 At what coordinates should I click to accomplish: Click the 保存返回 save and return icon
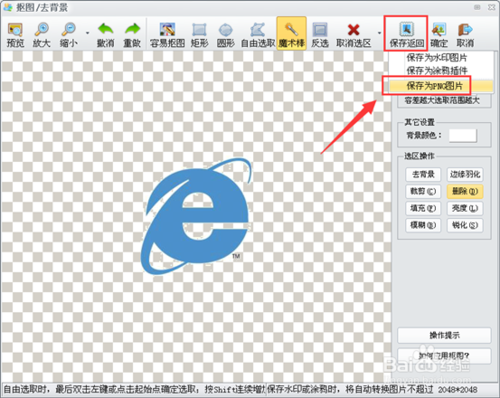pos(406,34)
